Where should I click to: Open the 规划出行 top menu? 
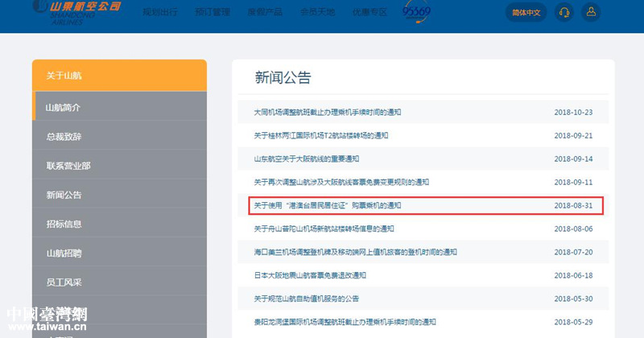pyautogui.click(x=159, y=13)
